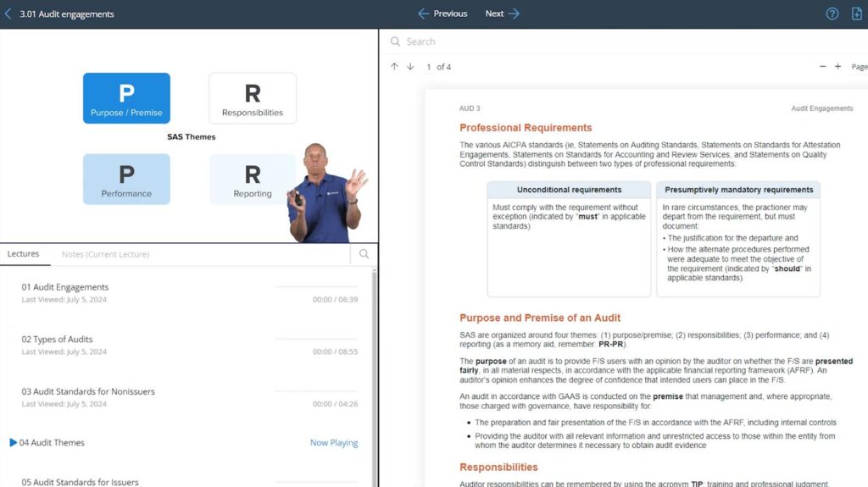Switch to the Lectures tab
The image size is (868, 487).
[23, 254]
